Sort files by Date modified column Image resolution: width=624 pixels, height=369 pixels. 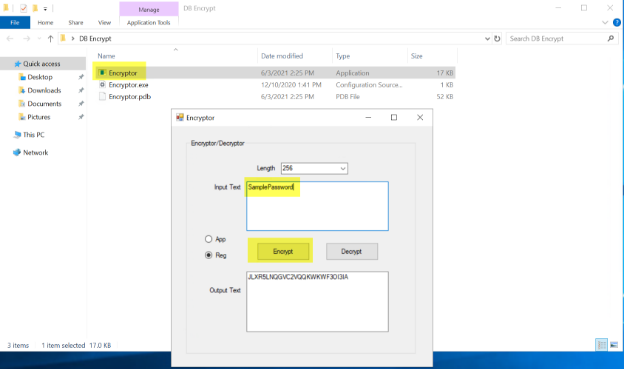pos(282,56)
